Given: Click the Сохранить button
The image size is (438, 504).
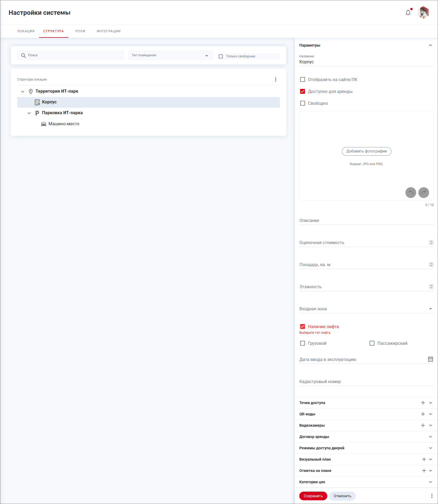Looking at the screenshot, I should [x=313, y=496].
